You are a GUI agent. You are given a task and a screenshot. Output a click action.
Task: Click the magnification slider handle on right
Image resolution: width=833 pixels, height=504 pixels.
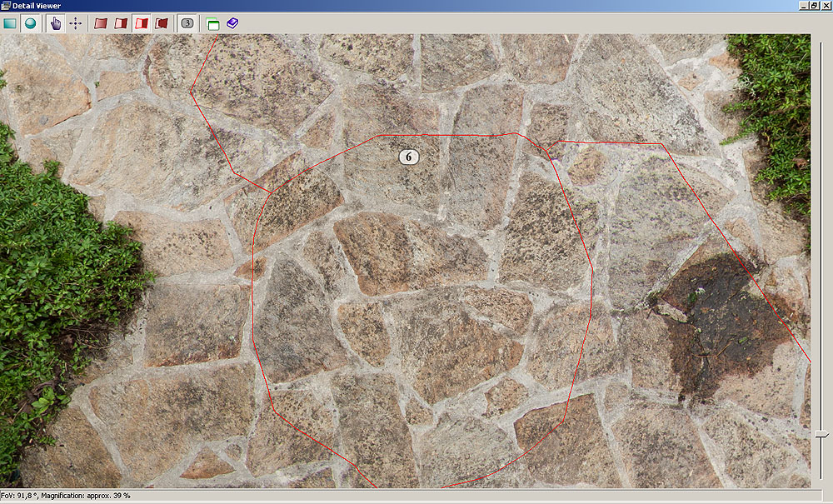coord(822,434)
